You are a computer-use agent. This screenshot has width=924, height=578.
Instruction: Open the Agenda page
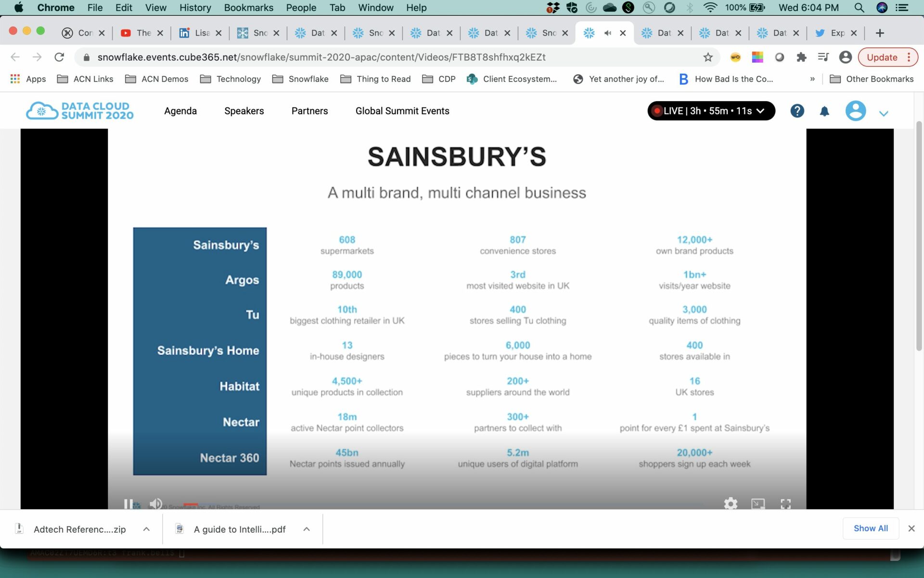[x=180, y=111]
